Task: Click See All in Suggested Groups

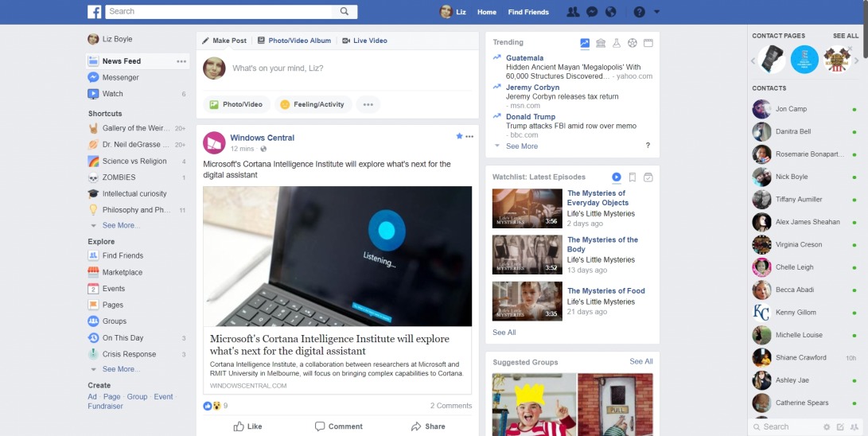Action: tap(641, 361)
